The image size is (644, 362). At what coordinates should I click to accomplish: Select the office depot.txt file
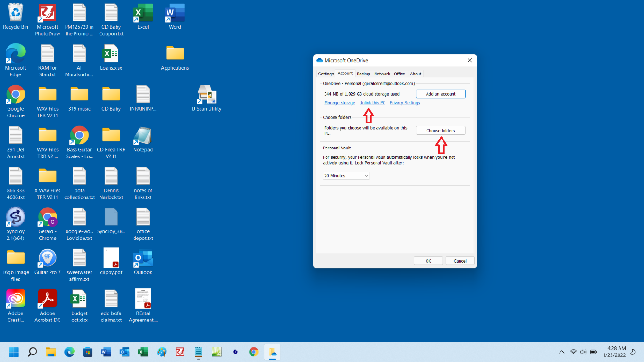click(x=143, y=224)
